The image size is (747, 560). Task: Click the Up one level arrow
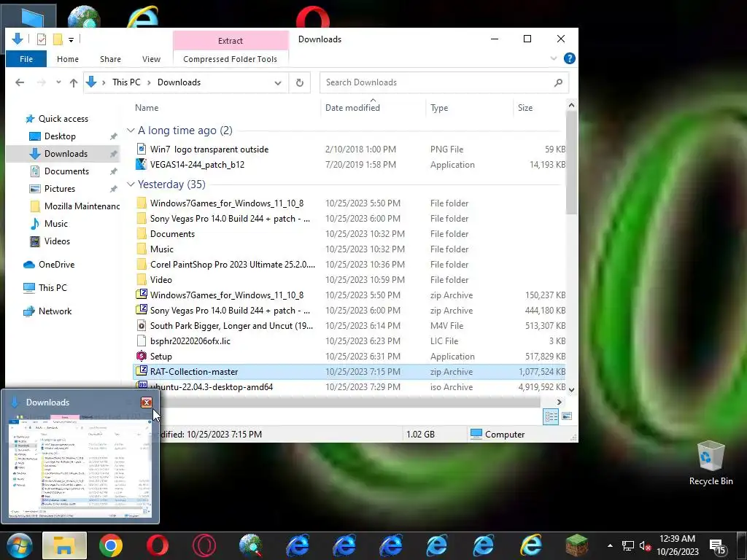[74, 82]
